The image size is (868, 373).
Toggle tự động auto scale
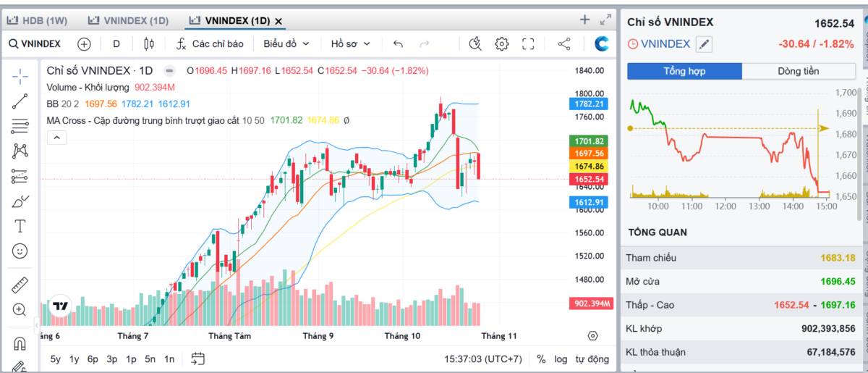pos(592,359)
